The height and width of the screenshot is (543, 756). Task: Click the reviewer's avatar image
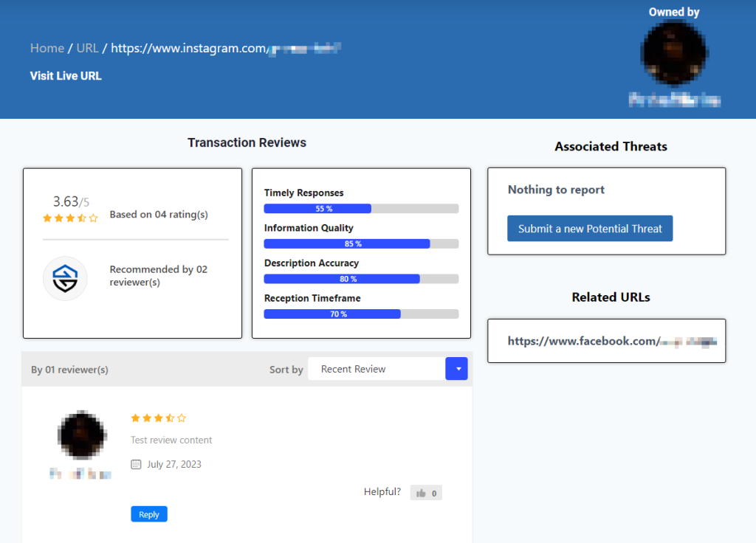coord(82,435)
